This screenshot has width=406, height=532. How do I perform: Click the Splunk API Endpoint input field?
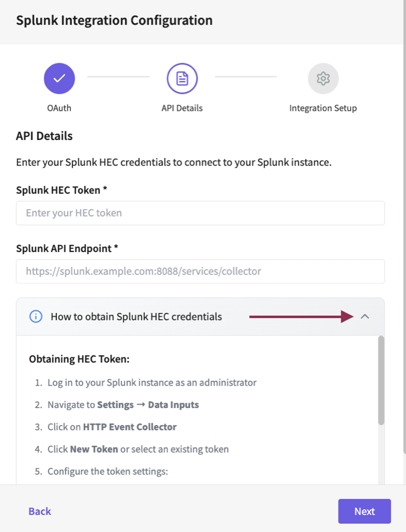pyautogui.click(x=200, y=272)
